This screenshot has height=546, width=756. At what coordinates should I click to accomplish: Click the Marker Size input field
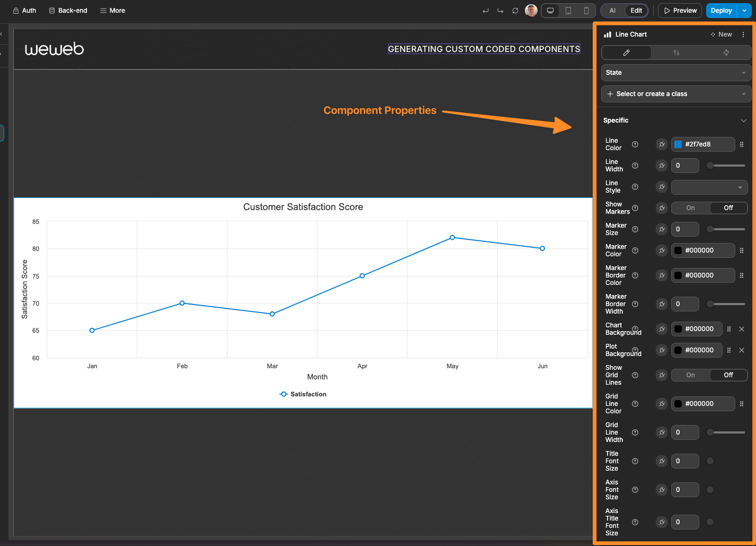685,229
